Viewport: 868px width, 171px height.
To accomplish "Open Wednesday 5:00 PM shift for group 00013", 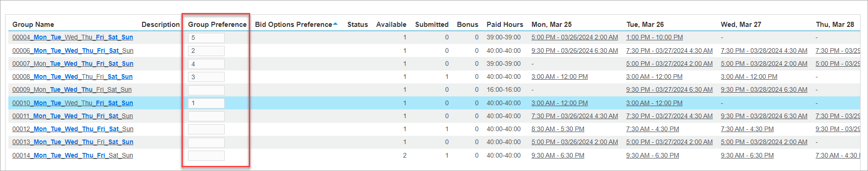I will [764, 142].
